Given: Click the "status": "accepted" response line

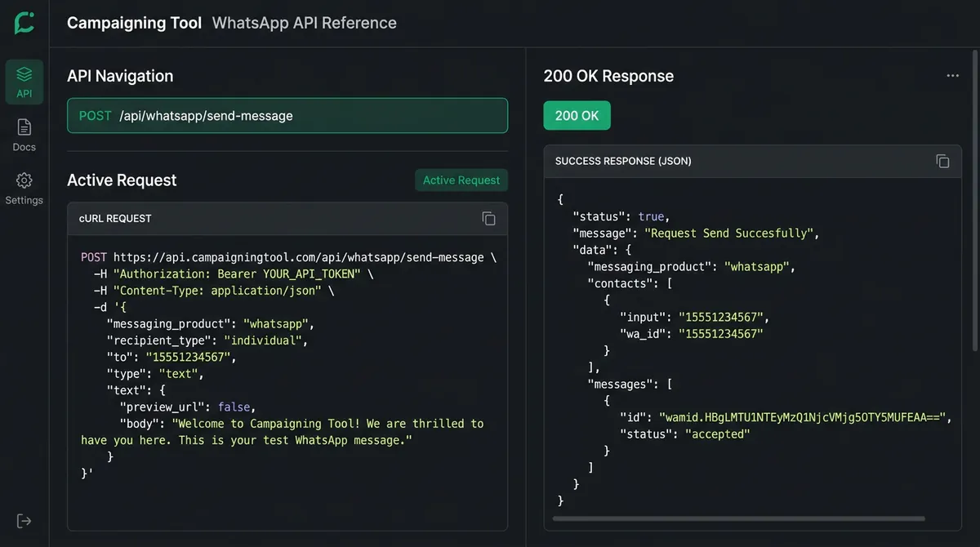Looking at the screenshot, I should point(684,434).
